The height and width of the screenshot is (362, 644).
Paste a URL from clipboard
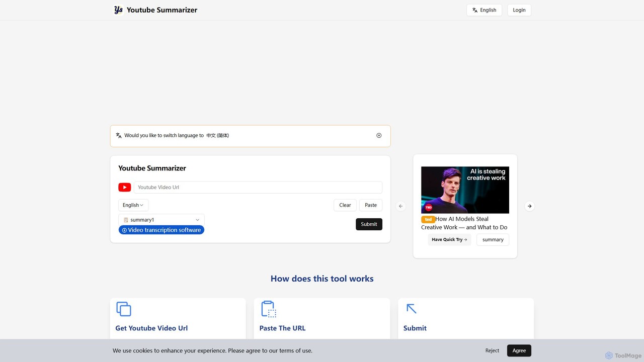[371, 205]
